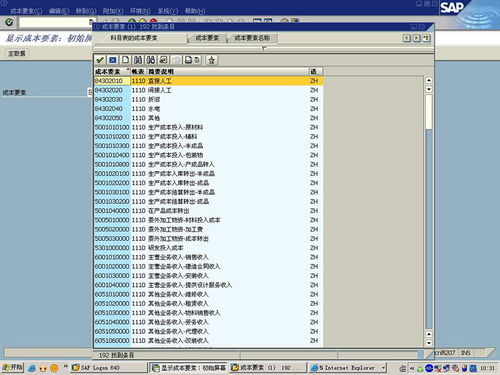Open the 附加 menu

click(x=113, y=11)
